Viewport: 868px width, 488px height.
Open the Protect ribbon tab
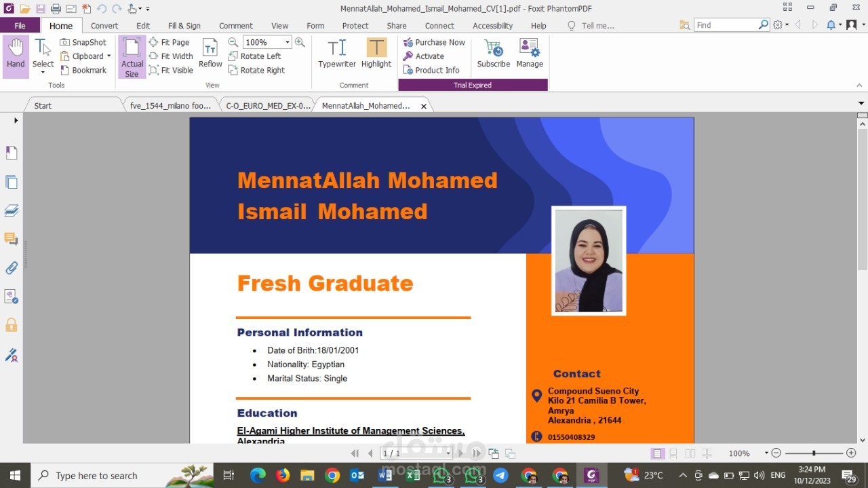355,26
